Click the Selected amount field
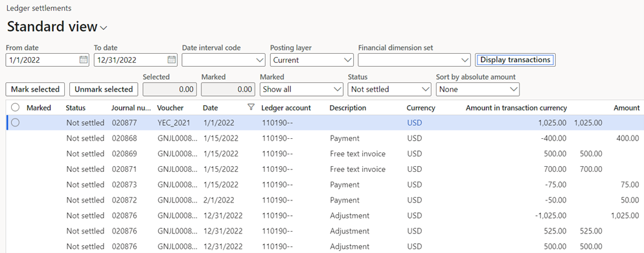Image resolution: width=644 pixels, height=253 pixels. pyautogui.click(x=170, y=90)
